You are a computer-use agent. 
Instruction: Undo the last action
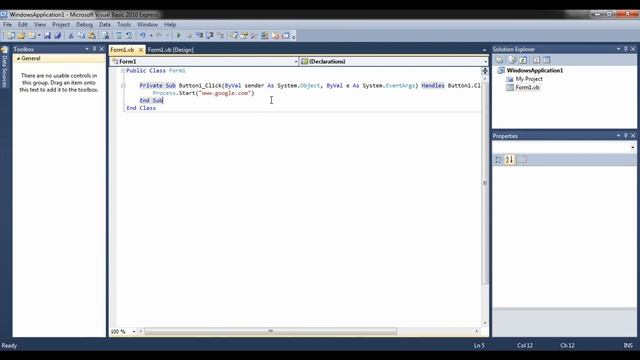tap(142, 36)
